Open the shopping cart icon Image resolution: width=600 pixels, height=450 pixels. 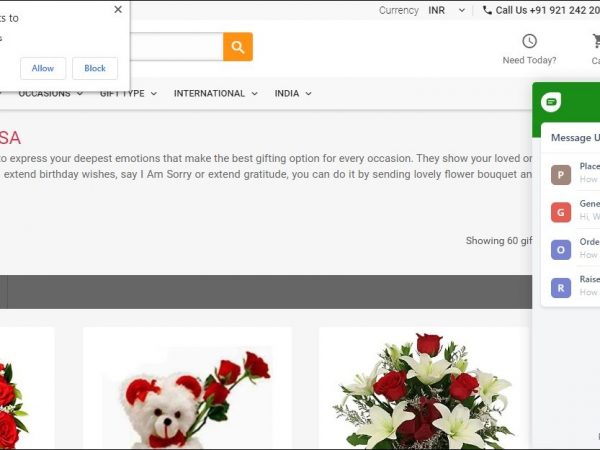[596, 41]
